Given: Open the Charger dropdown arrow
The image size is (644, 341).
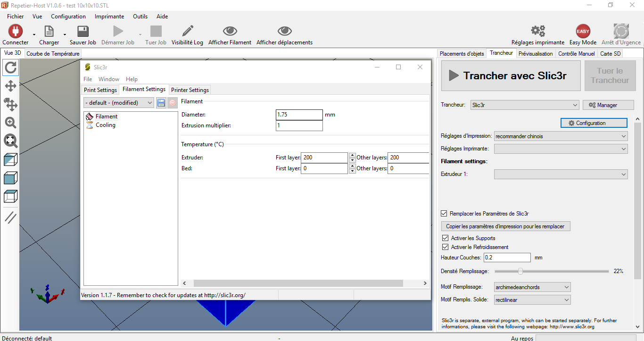Looking at the screenshot, I should 65,34.
